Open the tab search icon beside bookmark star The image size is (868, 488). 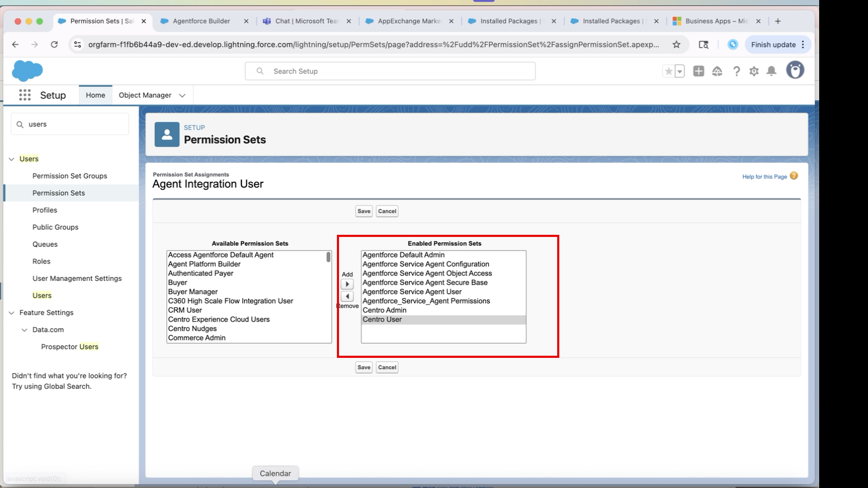coord(704,44)
